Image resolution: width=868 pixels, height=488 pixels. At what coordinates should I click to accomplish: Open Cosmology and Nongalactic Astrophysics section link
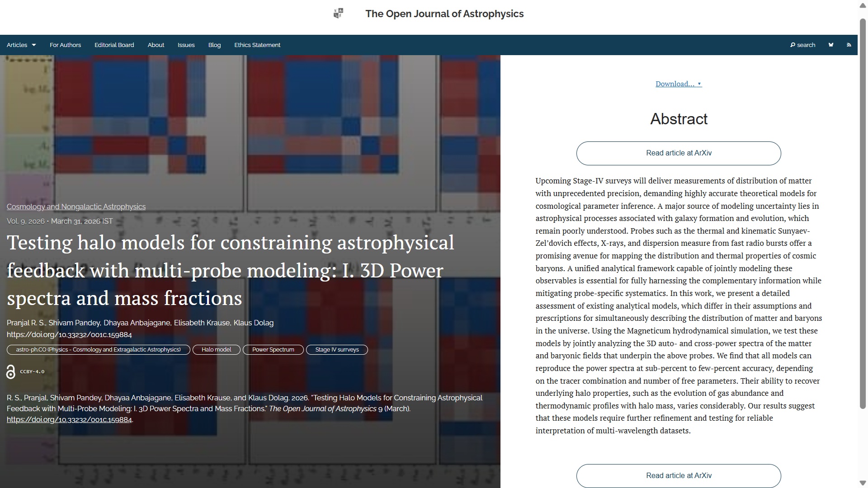(76, 207)
